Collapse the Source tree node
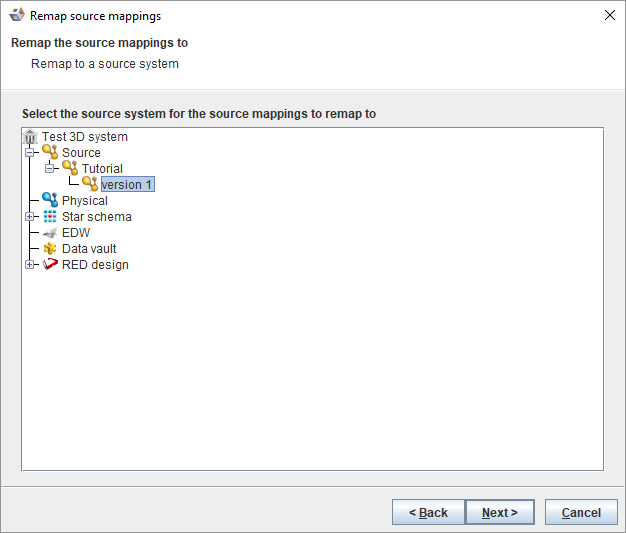Image resolution: width=626 pixels, height=533 pixels. pyautogui.click(x=30, y=153)
